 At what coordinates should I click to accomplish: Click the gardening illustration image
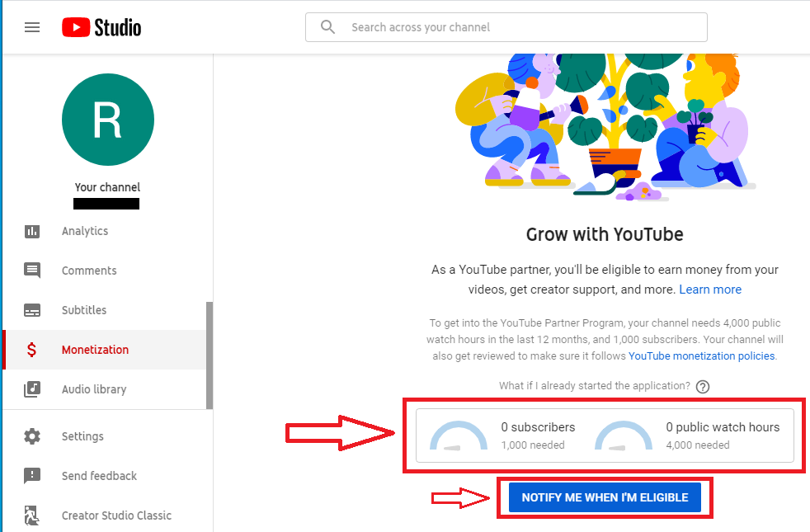[605, 126]
